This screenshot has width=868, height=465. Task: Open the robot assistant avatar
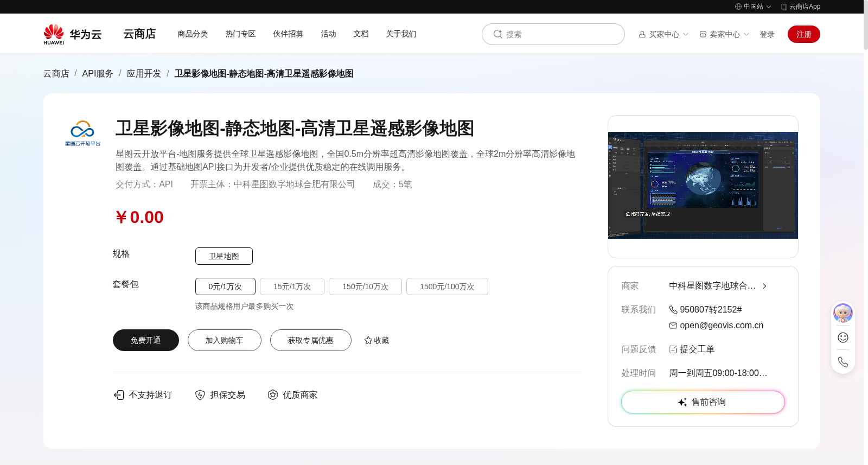point(843,313)
